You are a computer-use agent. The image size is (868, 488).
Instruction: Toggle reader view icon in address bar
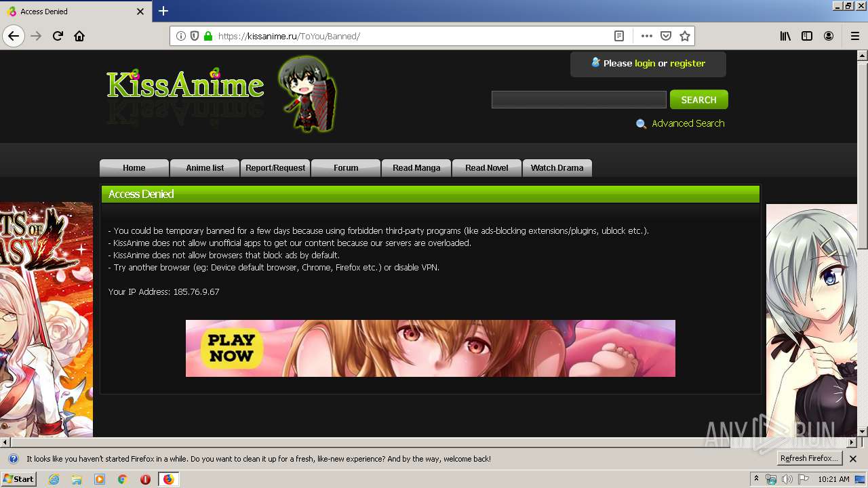click(x=618, y=36)
